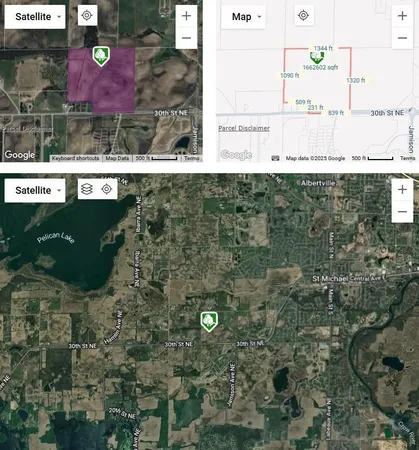Click the 1090 ft boundary label
419x450 pixels.
tap(289, 76)
